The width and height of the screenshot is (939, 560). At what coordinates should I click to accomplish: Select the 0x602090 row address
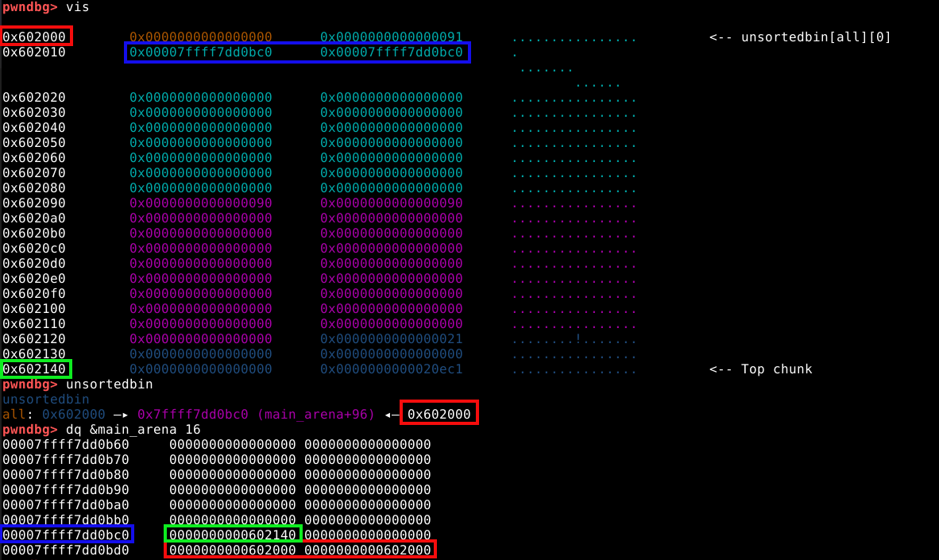click(x=34, y=203)
